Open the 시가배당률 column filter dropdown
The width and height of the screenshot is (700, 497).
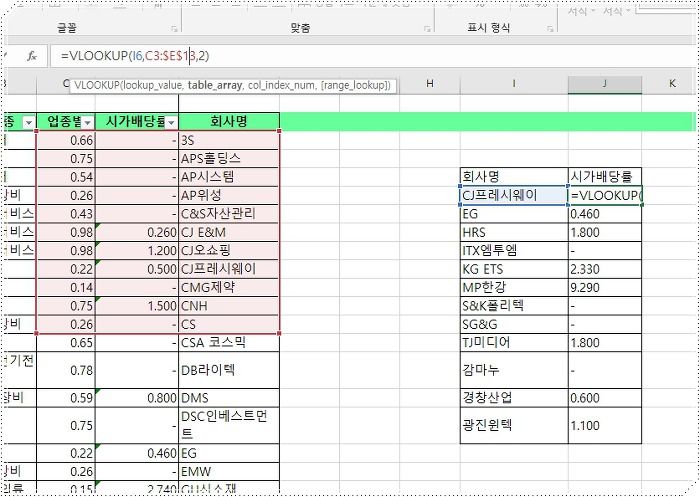coord(171,122)
